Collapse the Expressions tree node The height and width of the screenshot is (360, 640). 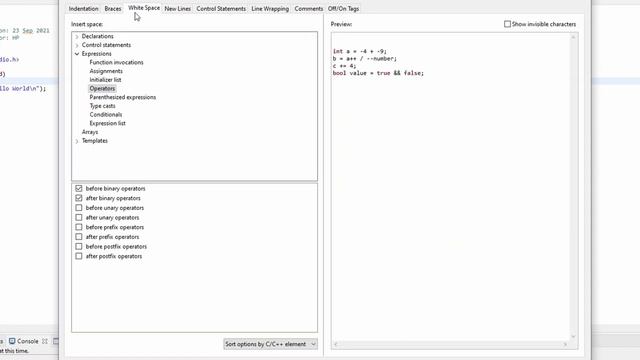77,54
